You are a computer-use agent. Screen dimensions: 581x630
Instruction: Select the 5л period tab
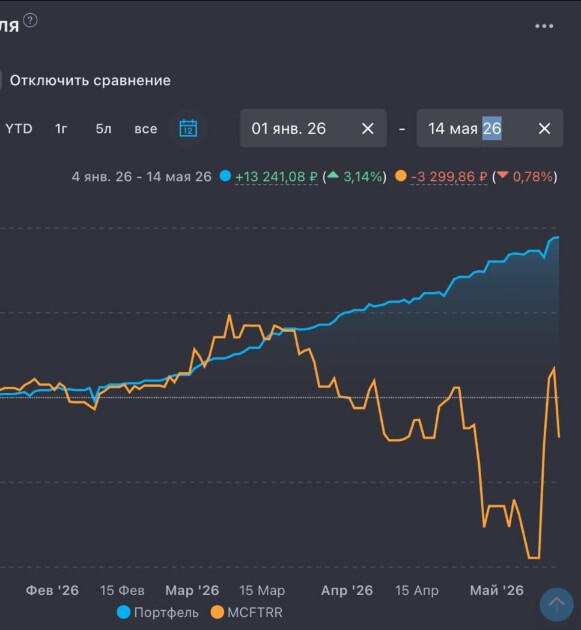click(x=103, y=129)
